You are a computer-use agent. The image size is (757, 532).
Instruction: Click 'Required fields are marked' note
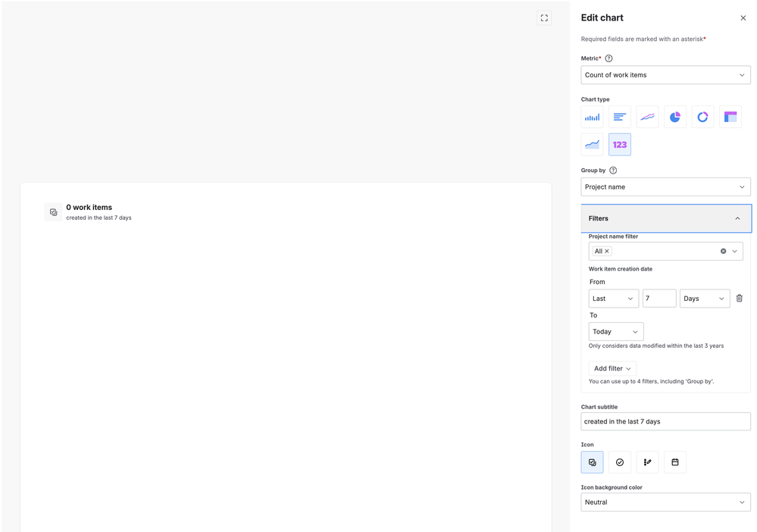[642, 39]
